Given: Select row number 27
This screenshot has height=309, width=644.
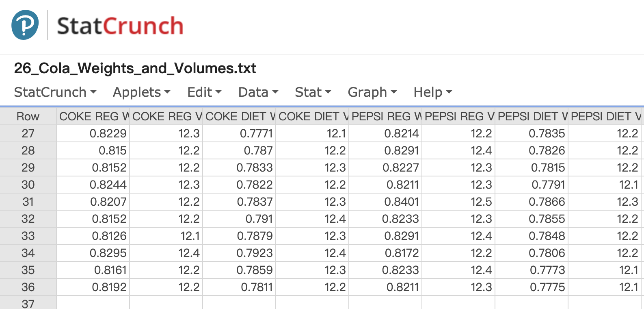Looking at the screenshot, I should click(28, 133).
